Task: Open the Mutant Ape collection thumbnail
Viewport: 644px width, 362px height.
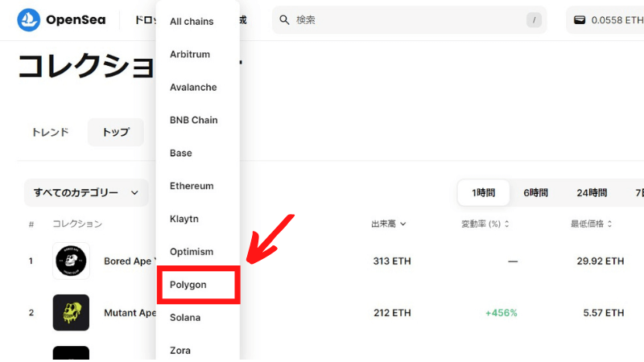Action: [71, 312]
